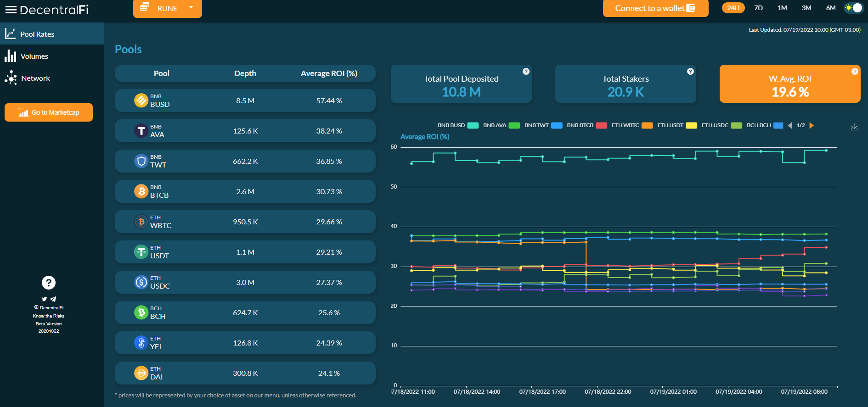Click the 27.37 % ROI for USDC
Screen dimensions: 868x407
pos(329,282)
